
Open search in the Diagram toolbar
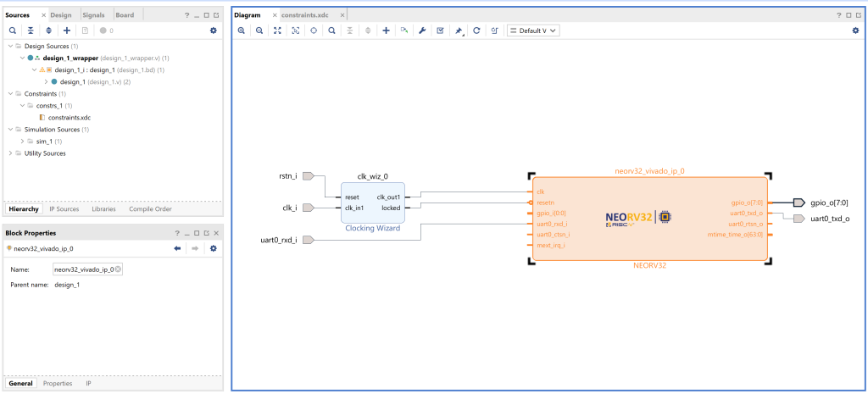pos(331,31)
